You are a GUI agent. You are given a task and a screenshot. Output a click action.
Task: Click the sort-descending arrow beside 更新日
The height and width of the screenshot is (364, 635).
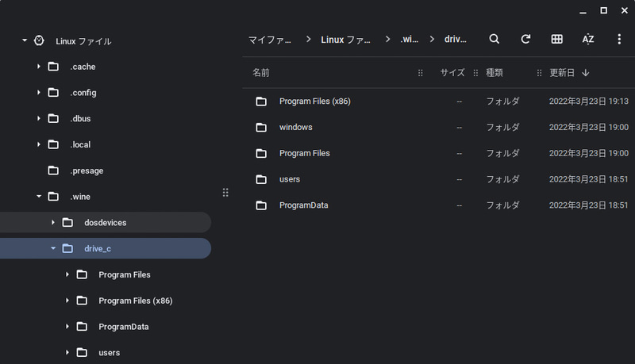pyautogui.click(x=586, y=73)
